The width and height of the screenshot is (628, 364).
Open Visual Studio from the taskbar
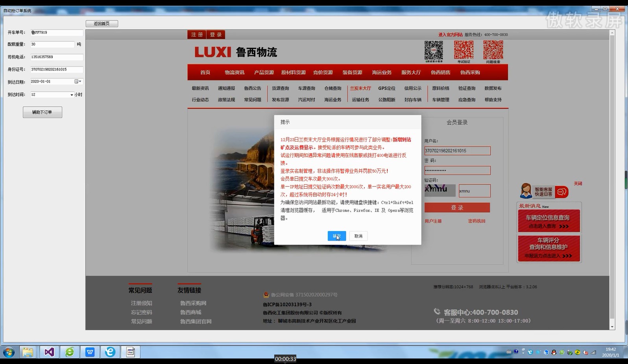click(49, 352)
